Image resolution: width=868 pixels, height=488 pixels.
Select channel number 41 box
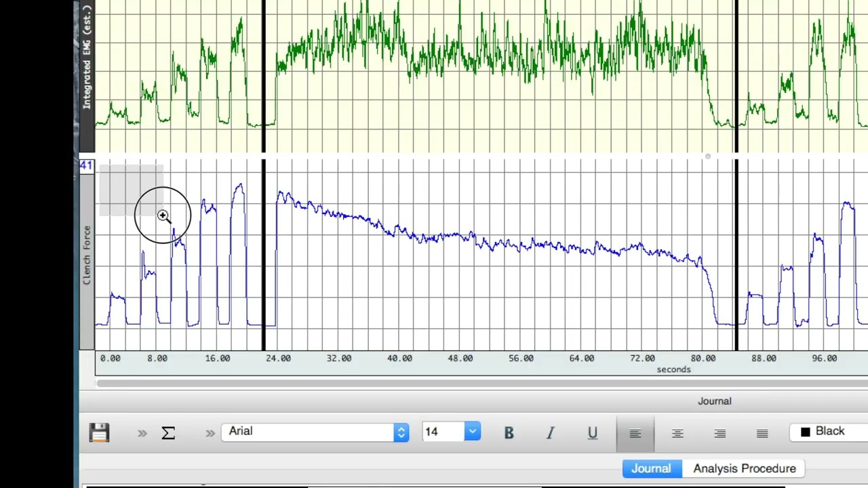(x=86, y=166)
